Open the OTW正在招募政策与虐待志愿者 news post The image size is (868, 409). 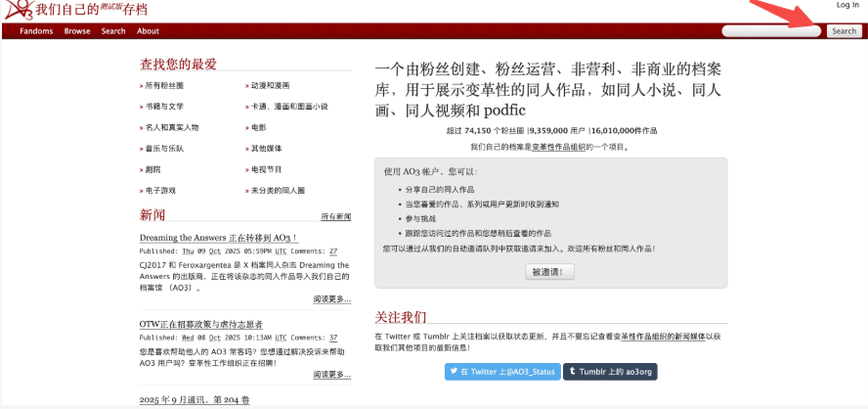point(201,324)
